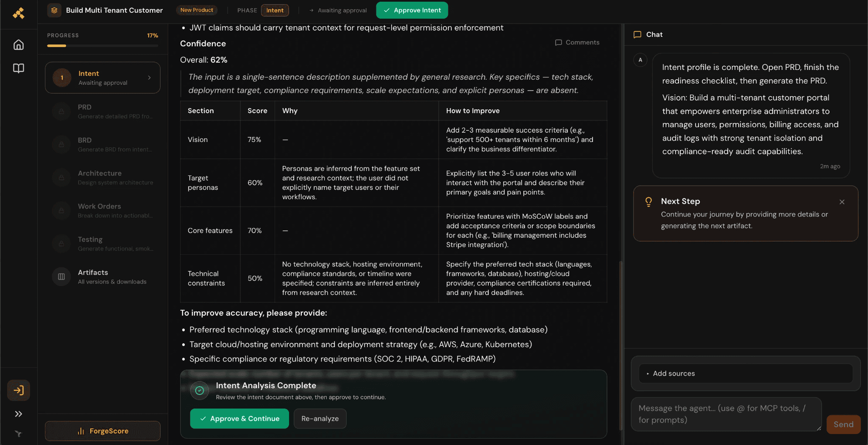Screen dimensions: 868x445
Task: Click the Why column header
Action: click(290, 111)
